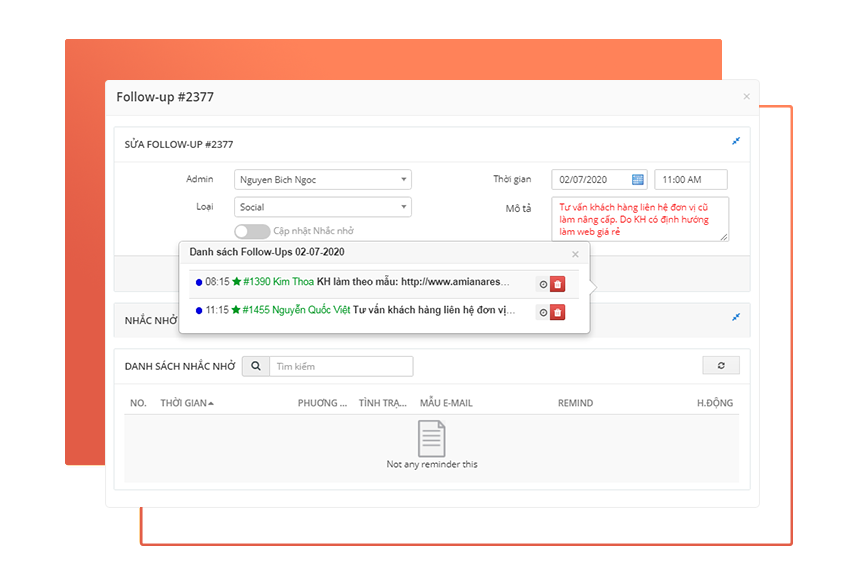Delete follow-up #1390 Kim Thoa
Image resolution: width=866 pixels, height=587 pixels.
(x=558, y=284)
